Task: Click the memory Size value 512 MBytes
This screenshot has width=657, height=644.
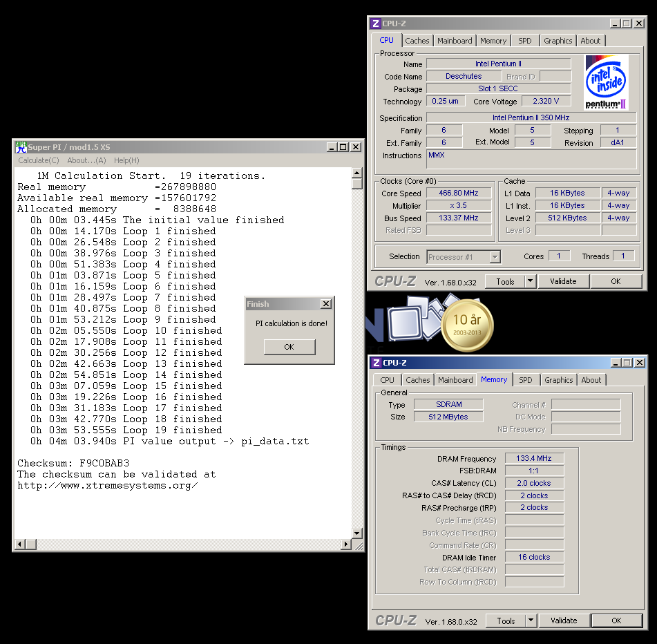Action: 449,417
